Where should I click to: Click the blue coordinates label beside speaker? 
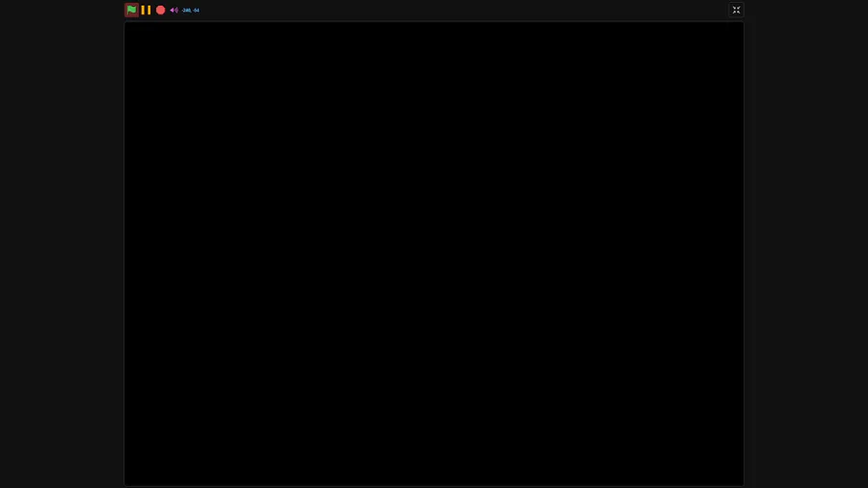190,10
